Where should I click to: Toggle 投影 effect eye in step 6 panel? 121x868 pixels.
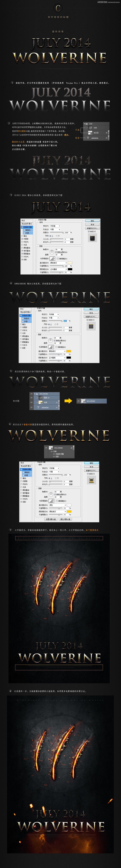[54, 457]
